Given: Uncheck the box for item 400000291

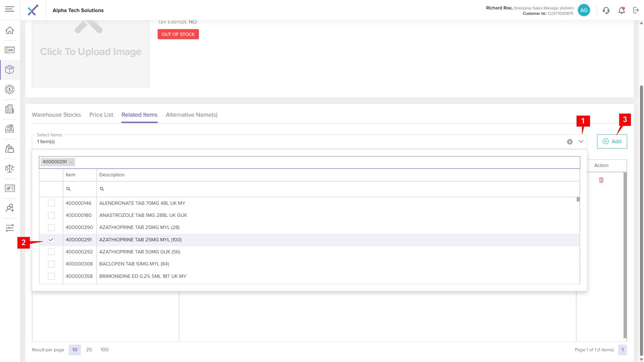Looking at the screenshot, I should click(51, 240).
